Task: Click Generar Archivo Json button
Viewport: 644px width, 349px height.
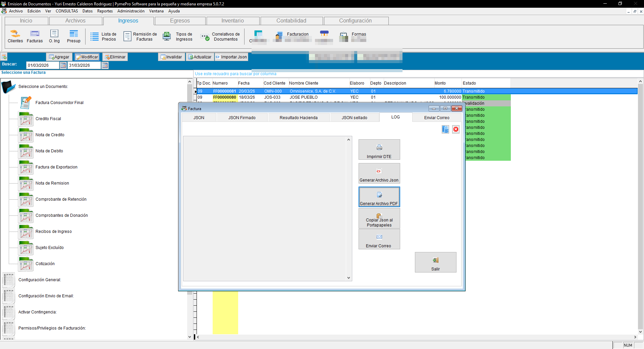Action: pos(379,173)
